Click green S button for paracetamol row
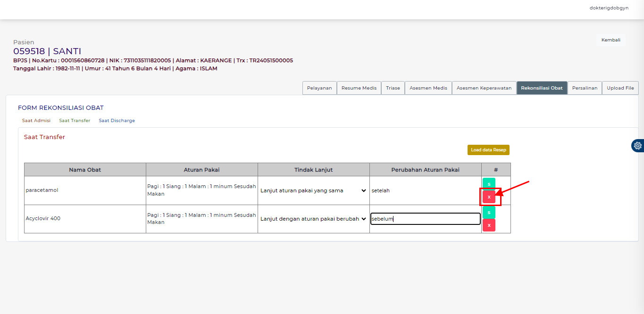Viewport: 644px width, 314px height. 489,184
